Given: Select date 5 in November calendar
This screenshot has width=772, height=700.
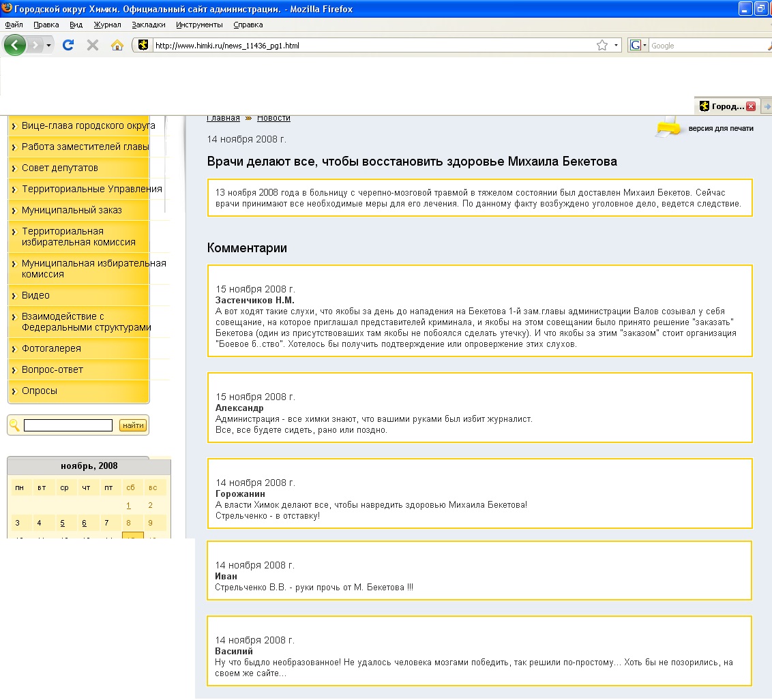Looking at the screenshot, I should click(x=62, y=523).
